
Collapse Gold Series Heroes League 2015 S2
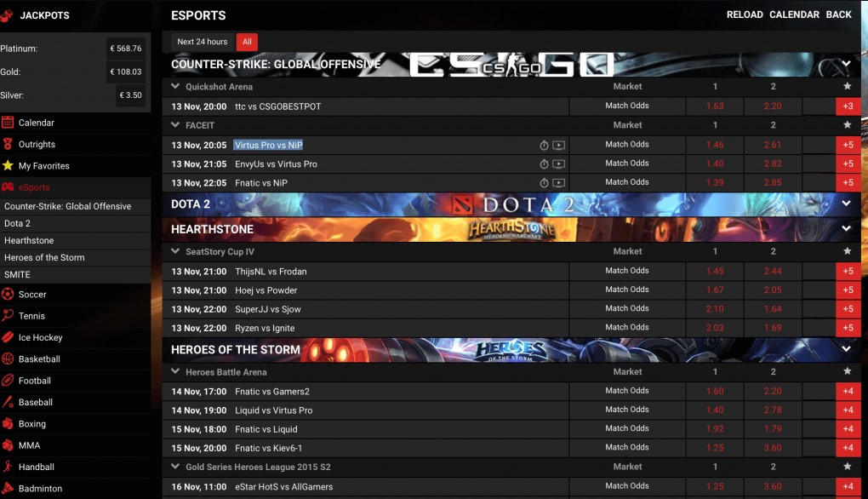(x=175, y=467)
